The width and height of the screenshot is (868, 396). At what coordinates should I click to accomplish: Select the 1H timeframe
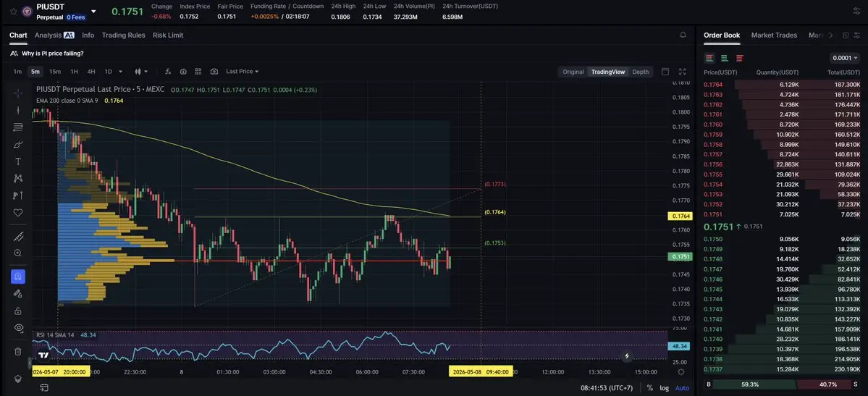[74, 72]
